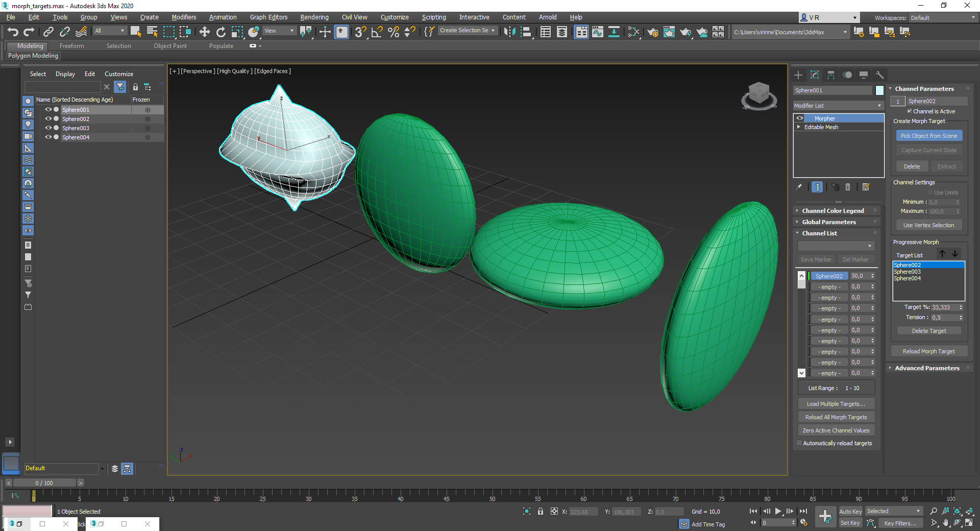Enable Automatically reload targets
Viewport: 980px width, 531px height.
(799, 443)
